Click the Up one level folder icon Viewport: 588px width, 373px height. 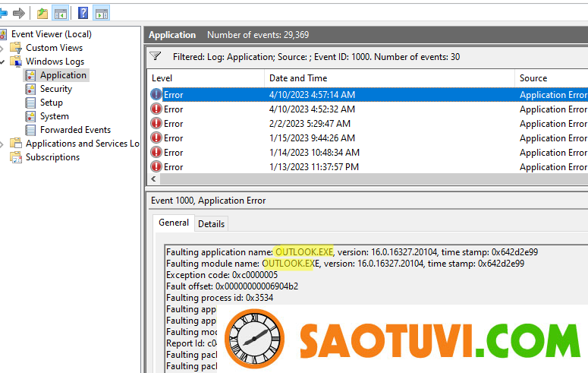[x=42, y=14]
